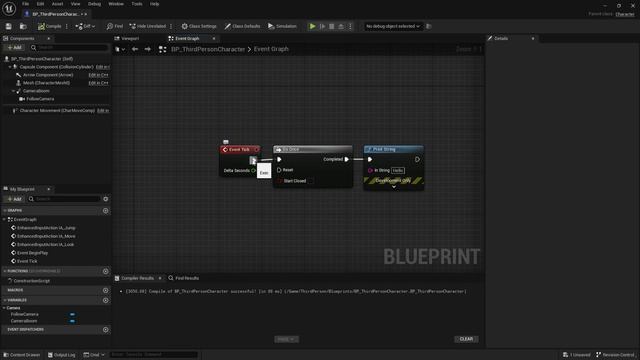
Task: Click BP_ThirdPersonCharacter breadcrumb link
Action: click(208, 49)
